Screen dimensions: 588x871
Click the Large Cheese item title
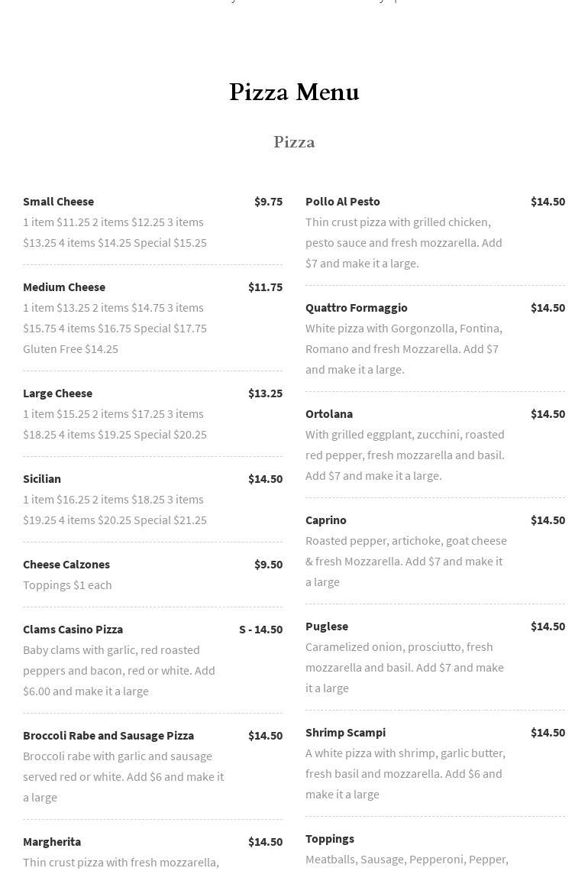57,393
